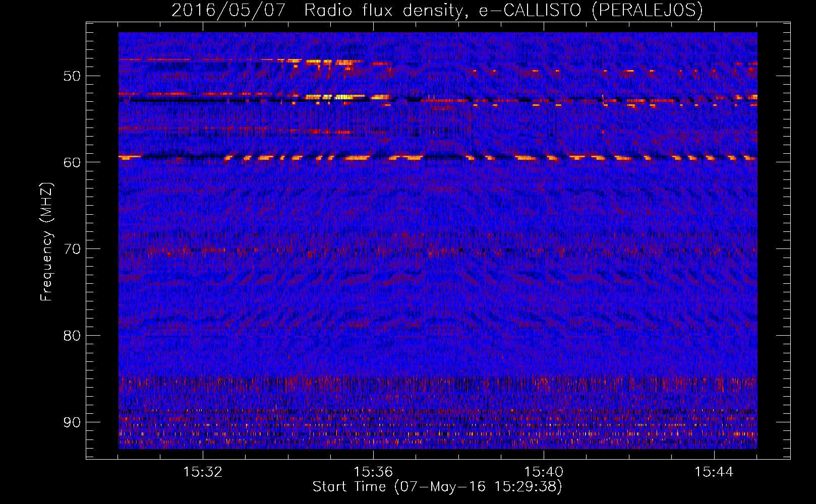Click the 15:40 time tick label
The image size is (816, 504).
tap(544, 472)
